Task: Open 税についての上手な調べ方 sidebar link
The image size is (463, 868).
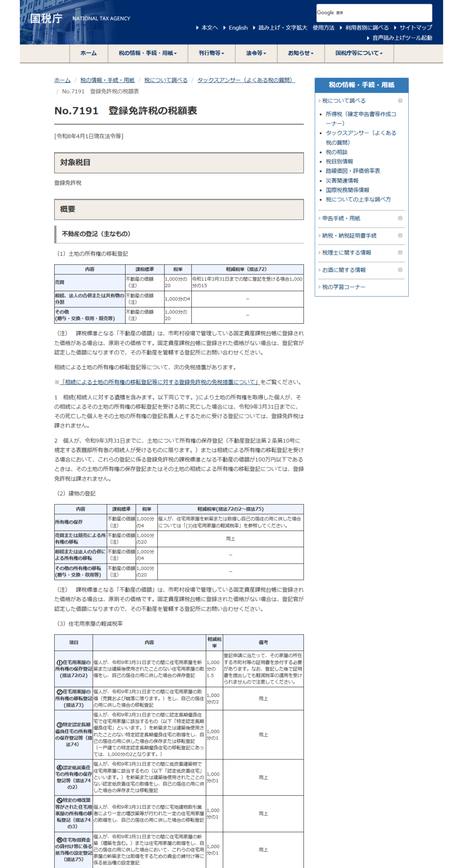Action: tap(358, 199)
